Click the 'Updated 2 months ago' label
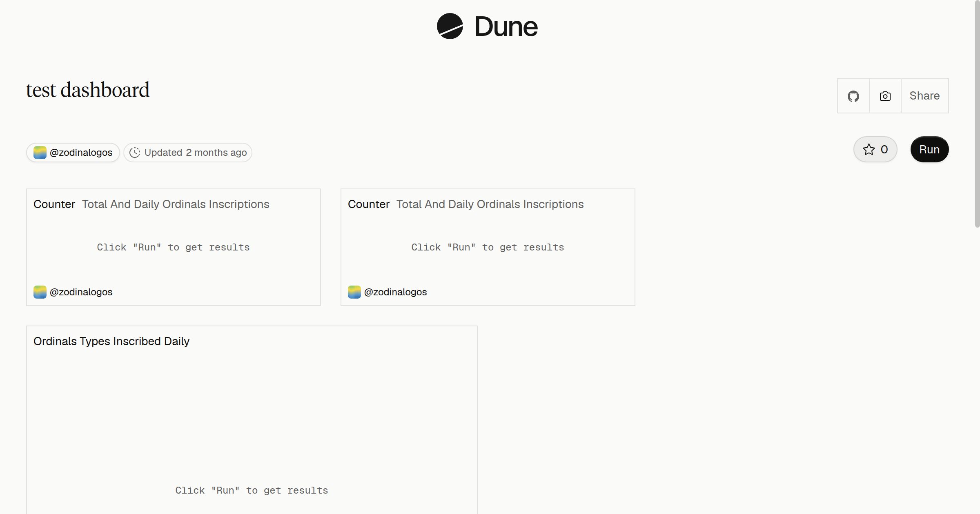The image size is (980, 514). [x=196, y=153]
